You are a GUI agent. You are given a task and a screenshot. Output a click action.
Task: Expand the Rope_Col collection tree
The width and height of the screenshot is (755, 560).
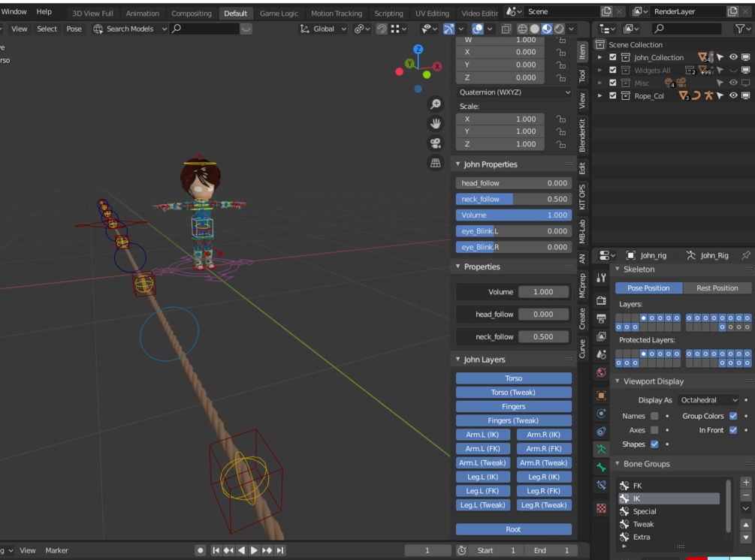coord(600,96)
